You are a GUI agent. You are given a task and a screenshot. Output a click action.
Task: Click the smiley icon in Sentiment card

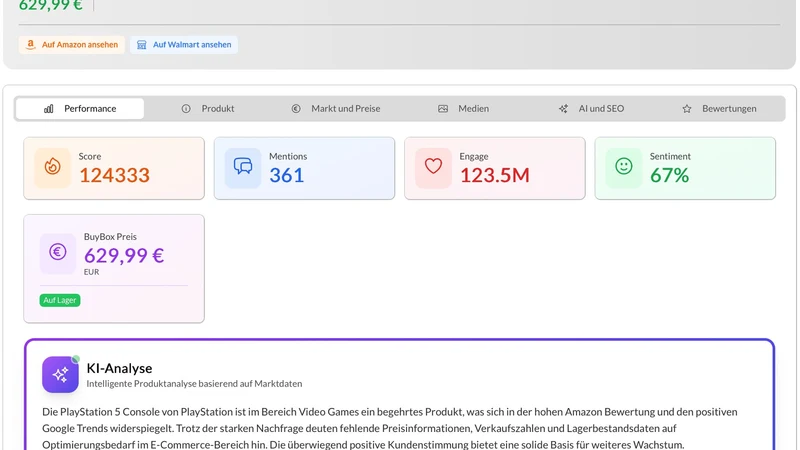pos(623,167)
